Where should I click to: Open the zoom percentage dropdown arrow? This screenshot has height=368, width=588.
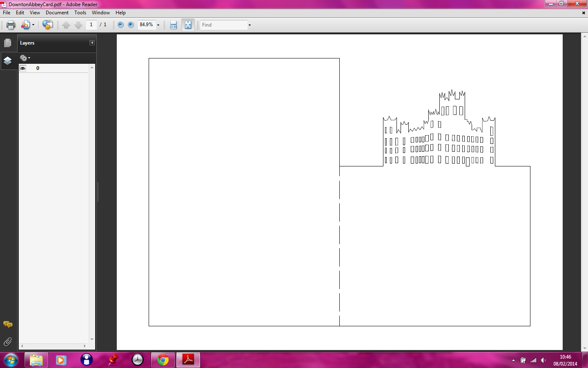pos(158,25)
